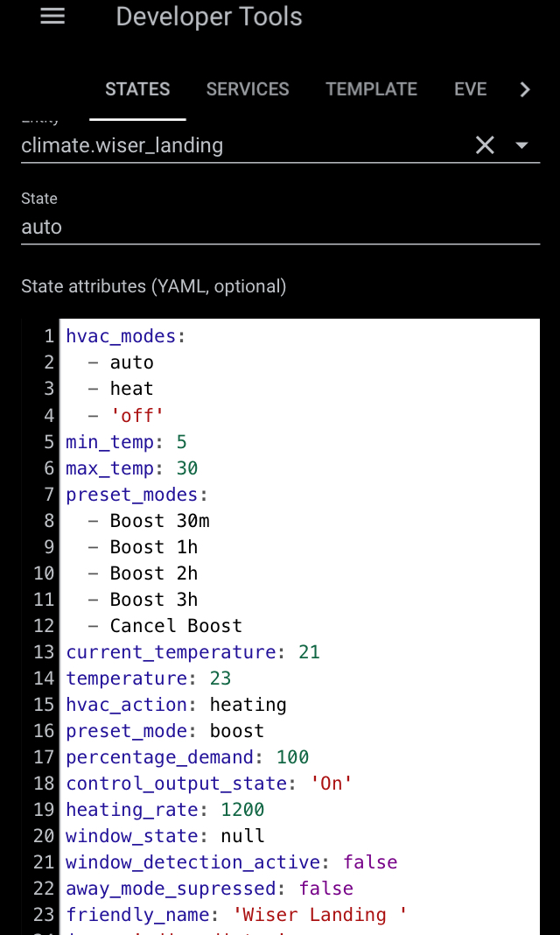Open the TEMPLATE tab
560x935 pixels.
pyautogui.click(x=371, y=88)
